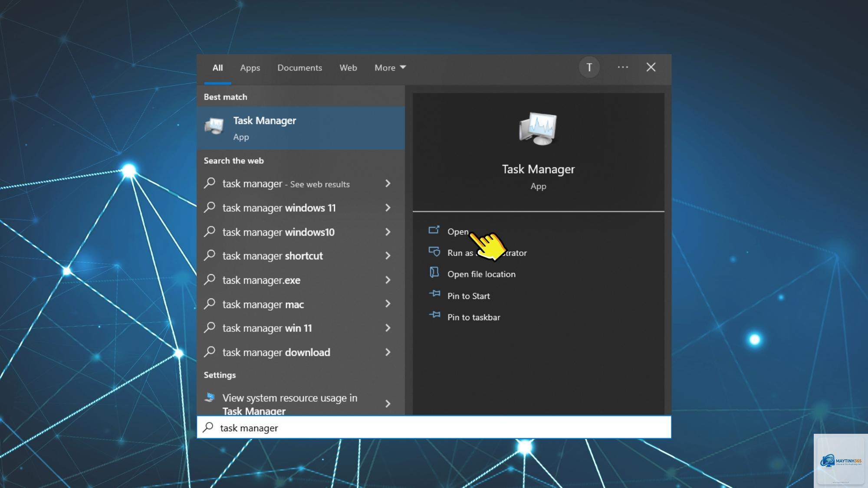
Task: Click the search icon beside 'task manager mac'
Action: tap(210, 304)
